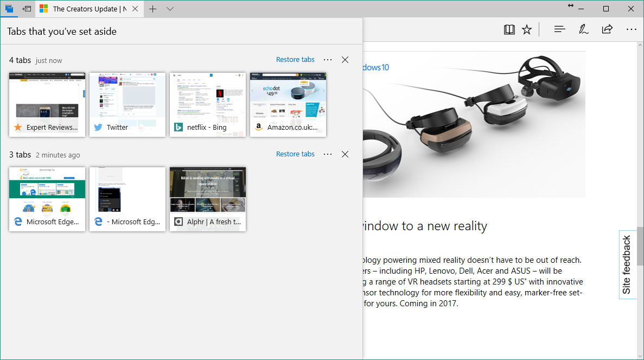This screenshot has height=360, width=644.
Task: Open the set-aside tabs panel icon
Action: 9,9
